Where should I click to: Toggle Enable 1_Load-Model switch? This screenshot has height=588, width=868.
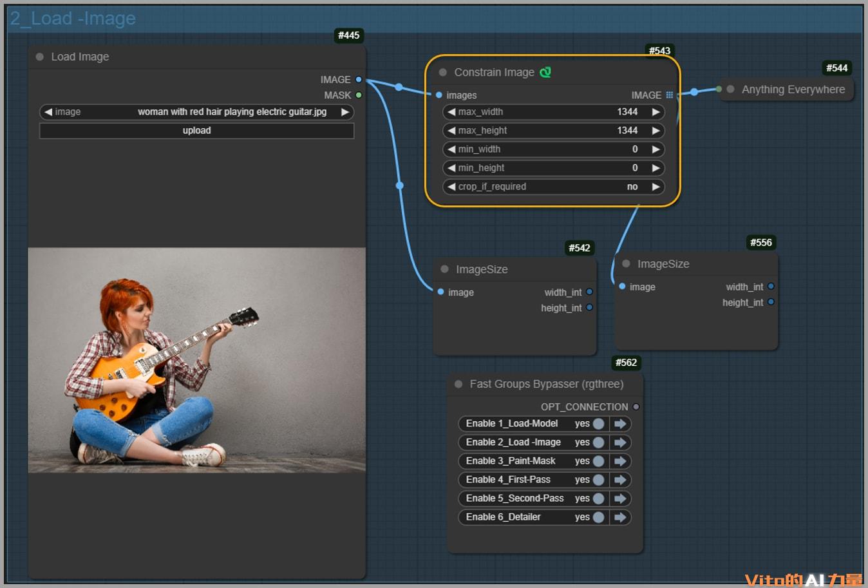click(x=598, y=424)
